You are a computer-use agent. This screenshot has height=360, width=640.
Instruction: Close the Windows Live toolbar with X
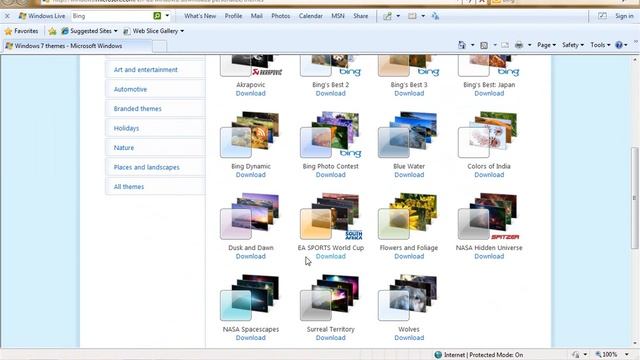pyautogui.click(x=7, y=16)
